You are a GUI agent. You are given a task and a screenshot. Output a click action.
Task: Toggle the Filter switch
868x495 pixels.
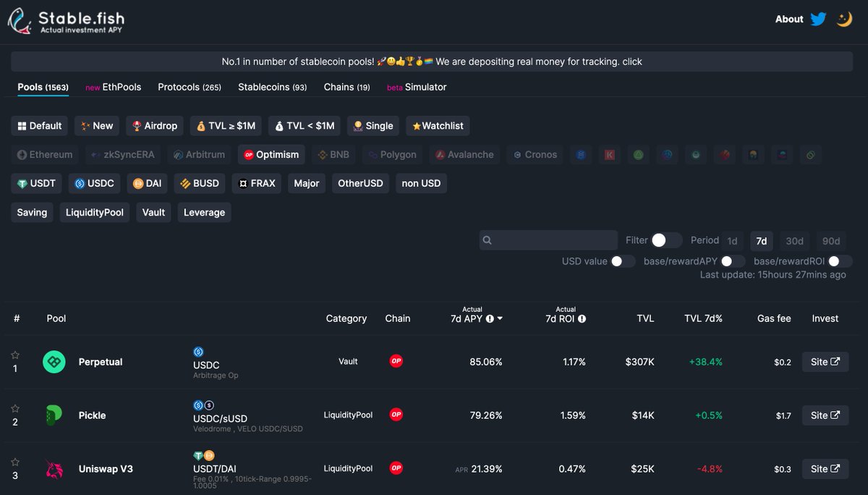[x=666, y=240]
